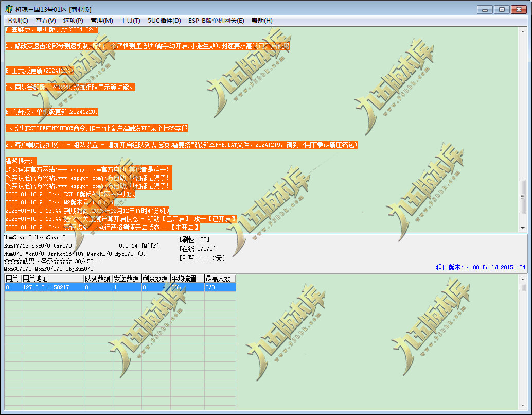This screenshot has width=532, height=415.
Task: Minimize the 将魂三国13号01区 window
Action: click(485, 9)
